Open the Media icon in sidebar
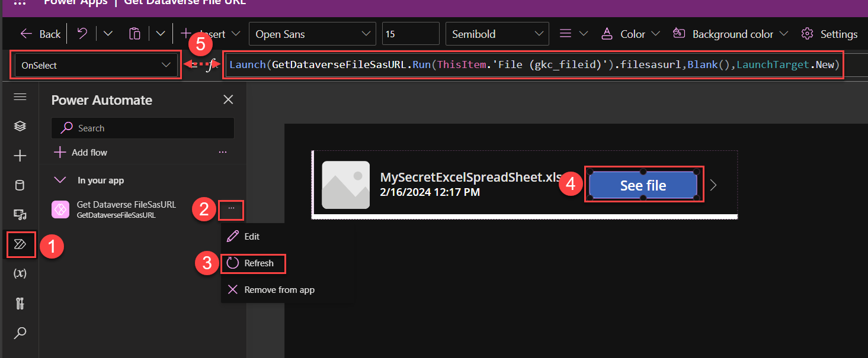The height and width of the screenshot is (358, 868). [x=20, y=214]
